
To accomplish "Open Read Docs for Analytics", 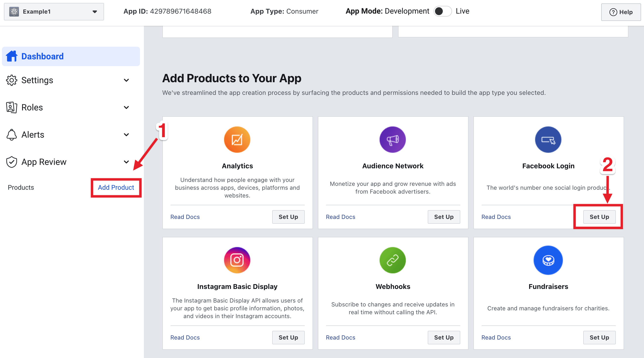I will click(x=185, y=217).
